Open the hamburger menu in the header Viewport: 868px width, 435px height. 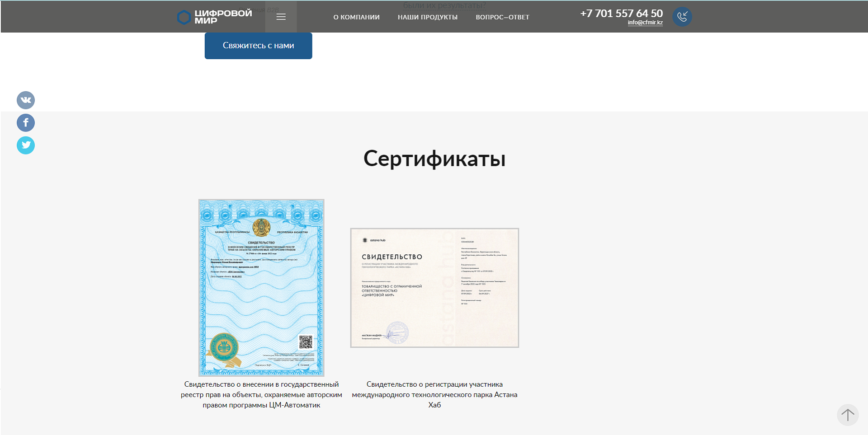pos(281,17)
